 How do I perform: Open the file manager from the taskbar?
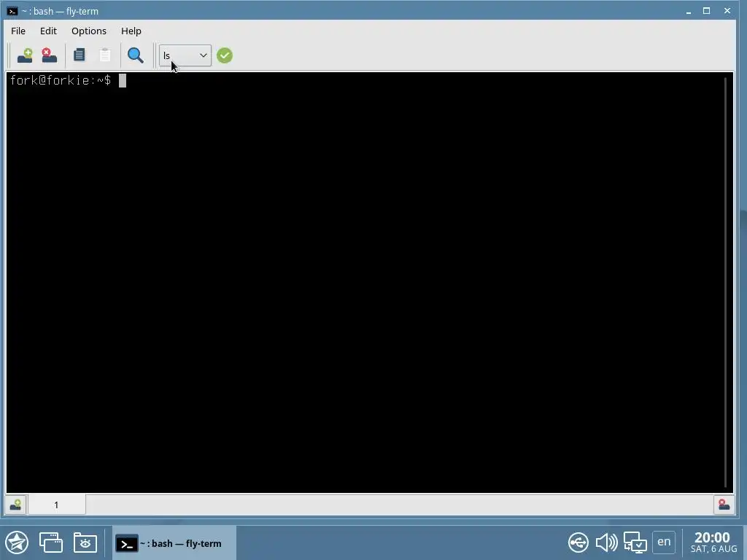click(x=85, y=542)
